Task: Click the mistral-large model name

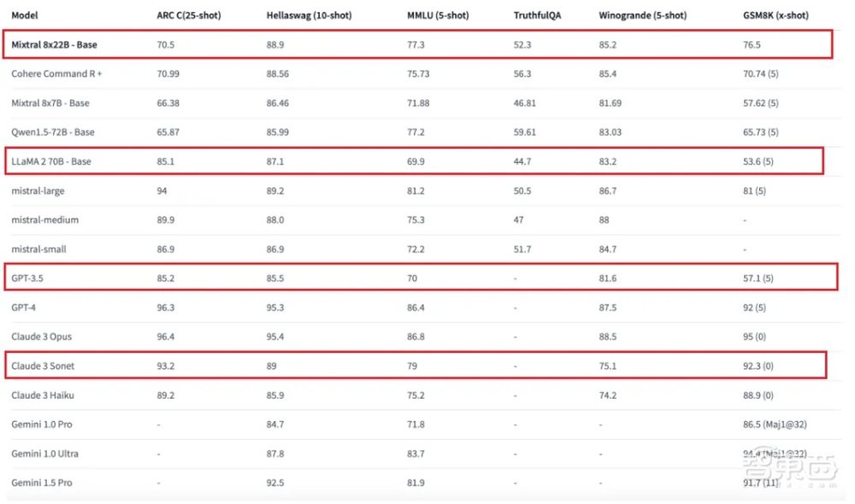Action: 38,190
